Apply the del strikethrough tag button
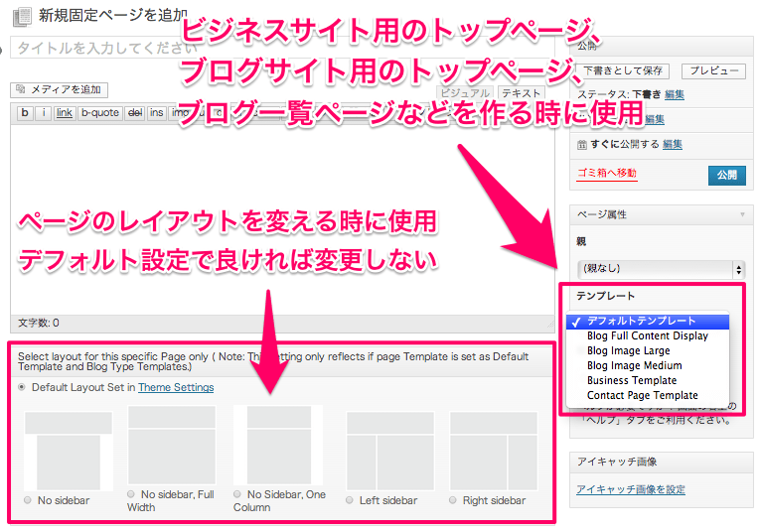760x532 pixels. (x=135, y=113)
